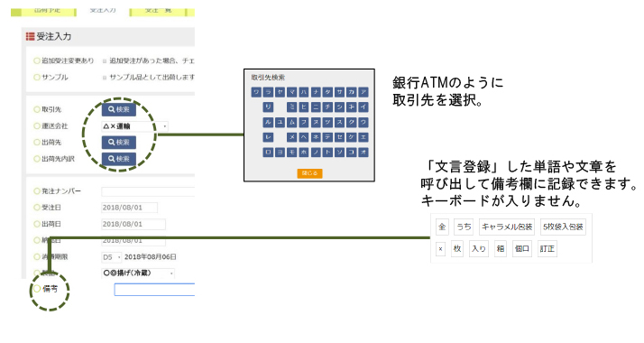
Task: Tap the サ kana key
Action: click(x=339, y=92)
